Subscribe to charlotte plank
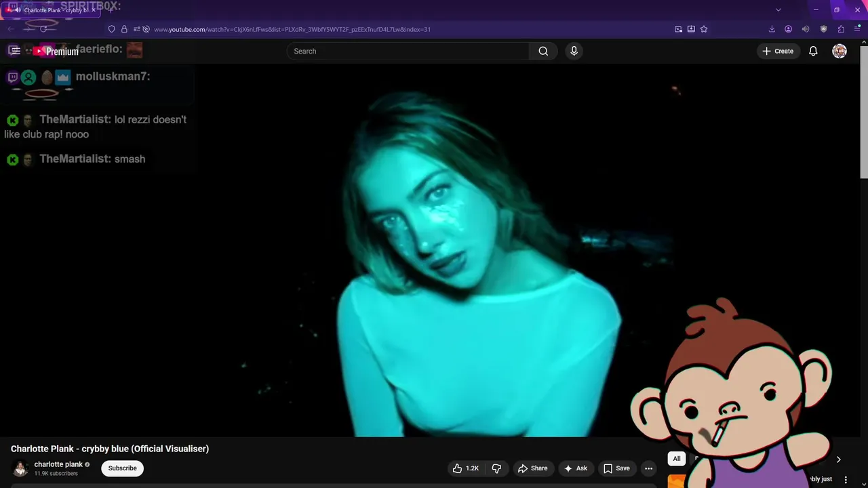The width and height of the screenshot is (868, 488). tap(123, 468)
